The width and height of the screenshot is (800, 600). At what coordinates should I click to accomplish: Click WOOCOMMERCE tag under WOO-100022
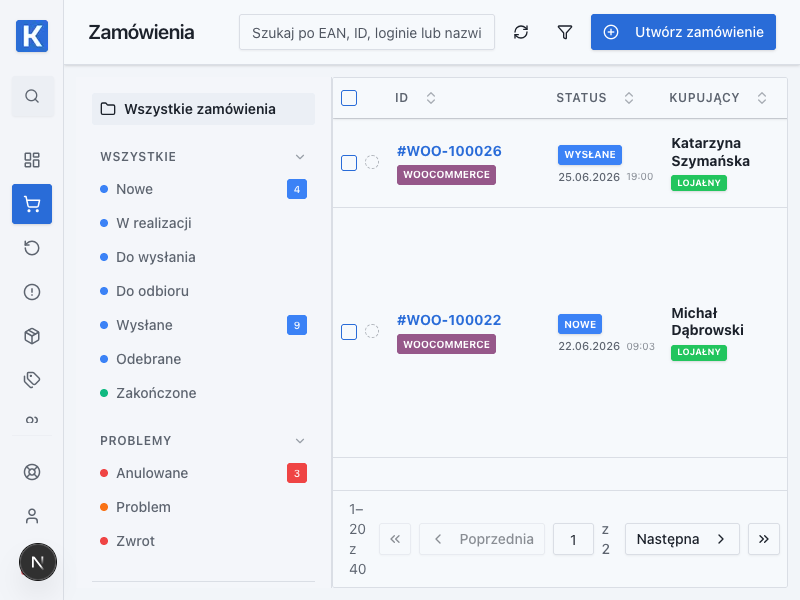click(446, 344)
